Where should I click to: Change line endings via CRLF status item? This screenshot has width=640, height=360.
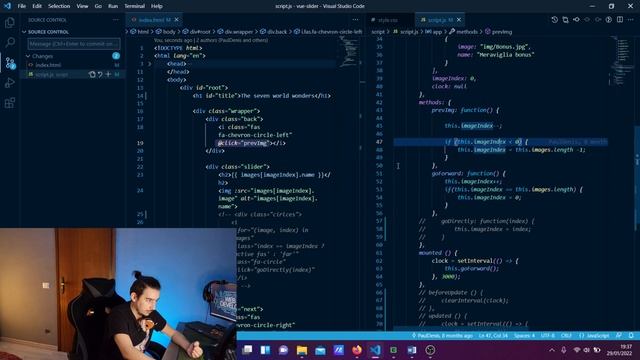point(566,336)
